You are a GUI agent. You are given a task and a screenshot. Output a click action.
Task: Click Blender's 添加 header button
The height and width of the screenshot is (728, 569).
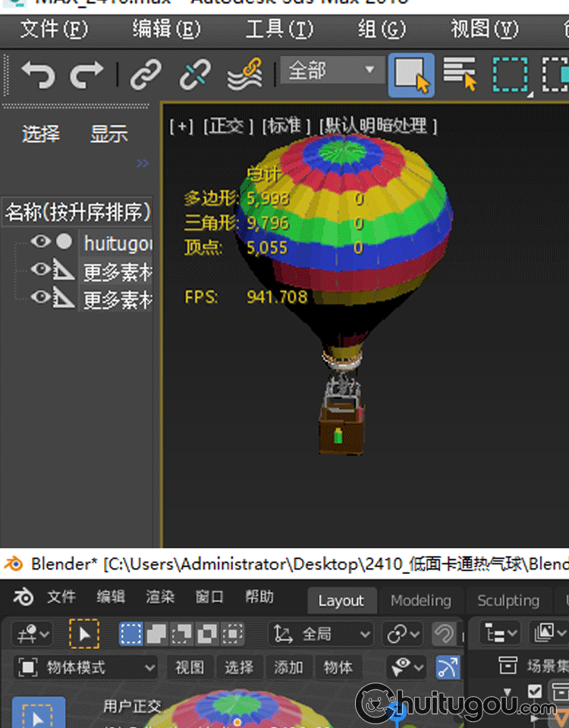tap(288, 667)
